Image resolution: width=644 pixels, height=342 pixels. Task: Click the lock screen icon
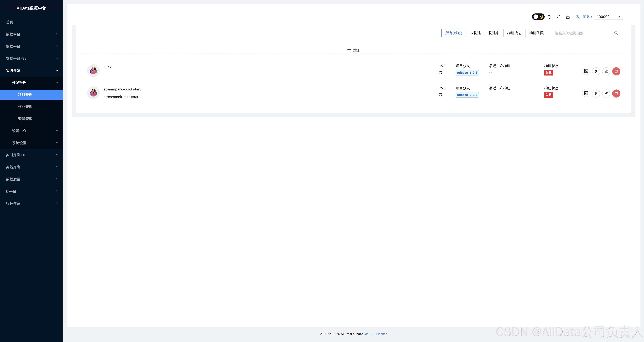pyautogui.click(x=568, y=17)
